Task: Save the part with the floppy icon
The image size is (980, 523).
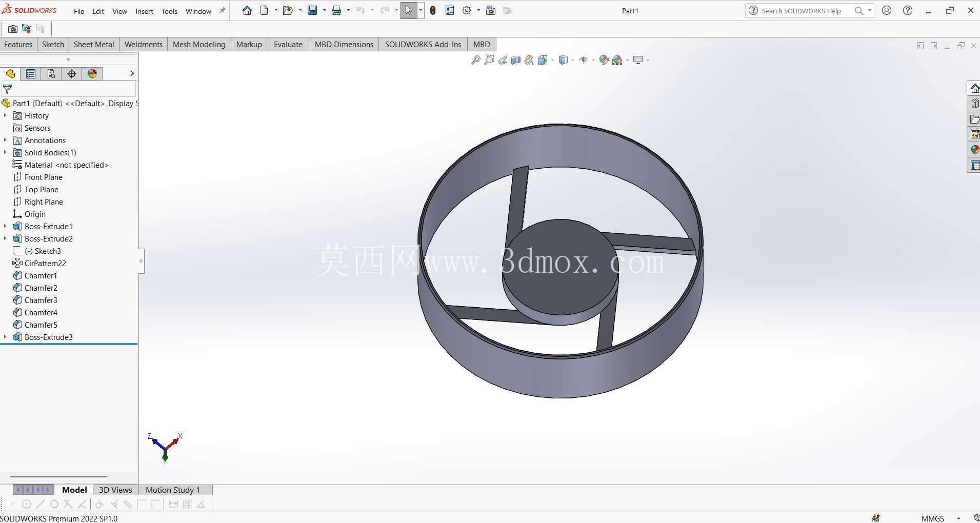Action: (x=312, y=10)
